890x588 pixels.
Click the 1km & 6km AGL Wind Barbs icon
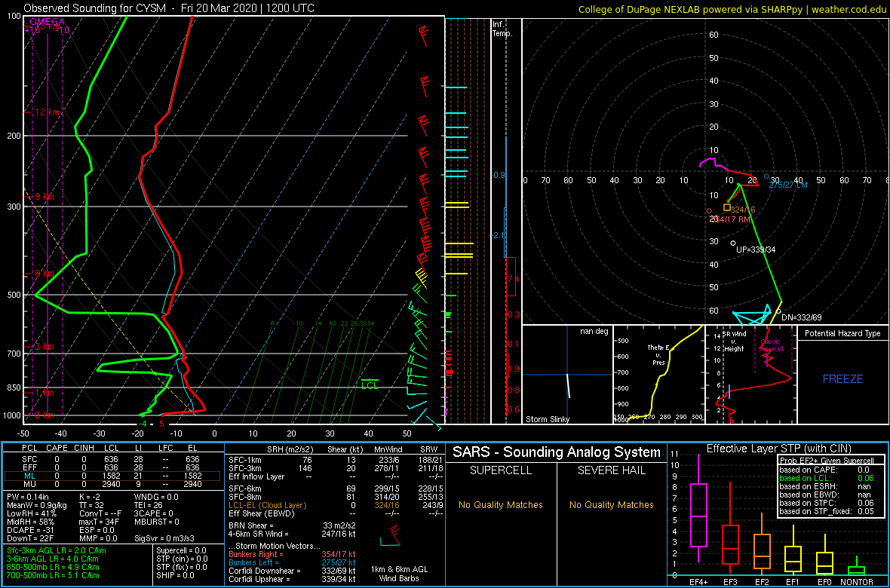coord(391,535)
